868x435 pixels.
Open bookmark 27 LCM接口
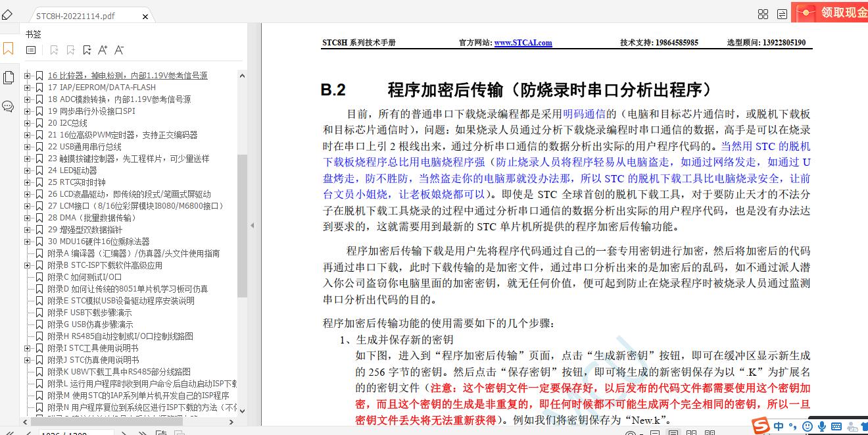coord(135,206)
